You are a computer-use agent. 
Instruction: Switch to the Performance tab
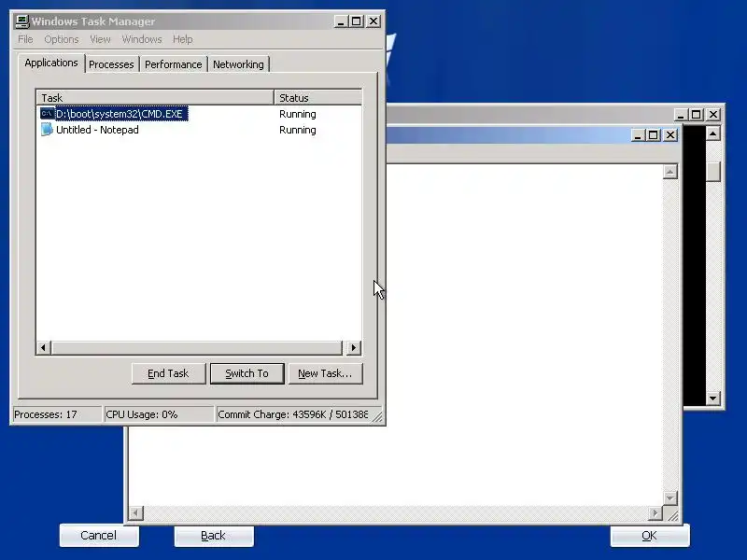(x=173, y=64)
